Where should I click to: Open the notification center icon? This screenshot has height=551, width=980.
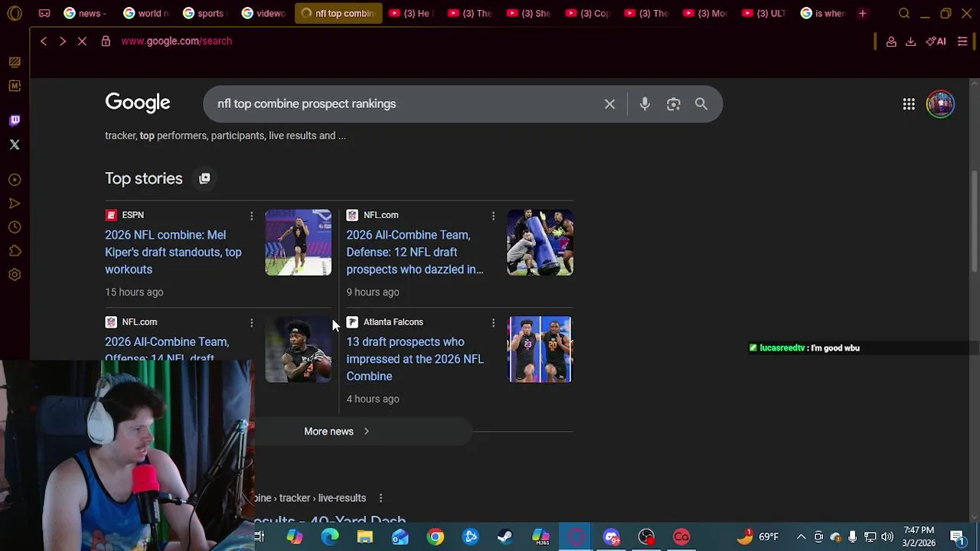(x=958, y=537)
